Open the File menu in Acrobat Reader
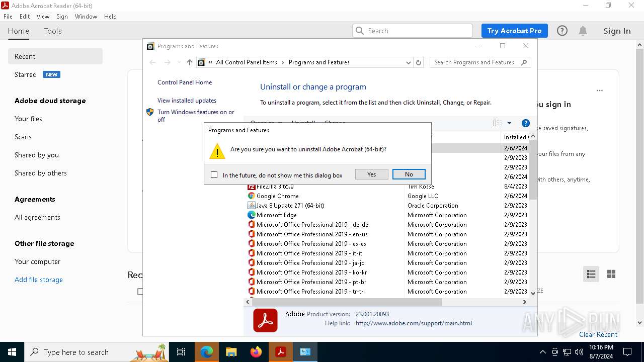644x362 pixels. (x=8, y=17)
